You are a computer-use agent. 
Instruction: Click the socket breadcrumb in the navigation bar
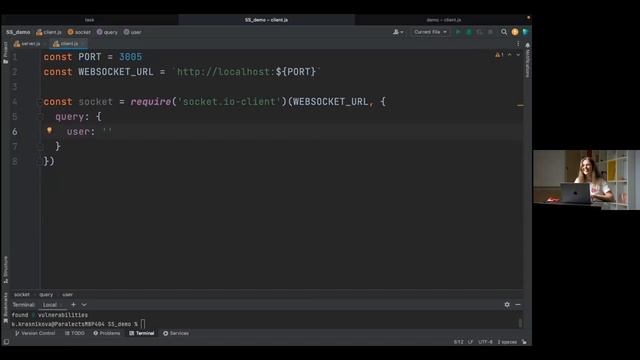(x=79, y=32)
